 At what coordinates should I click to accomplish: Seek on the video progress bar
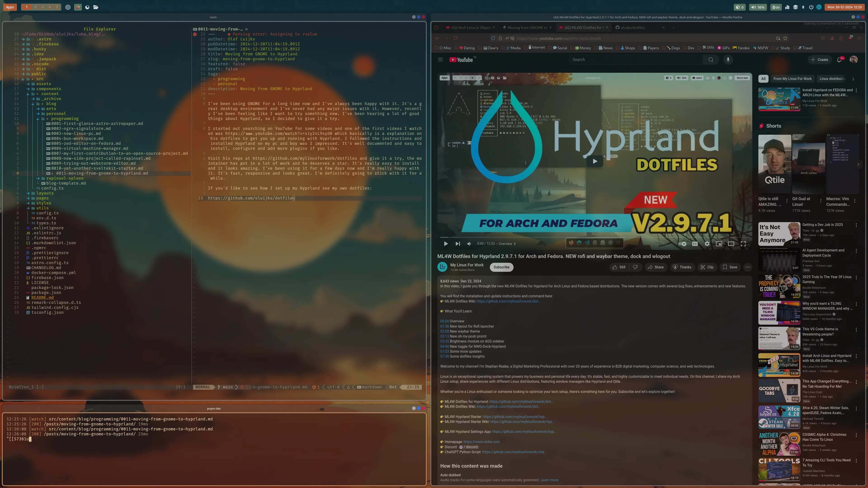click(x=595, y=237)
